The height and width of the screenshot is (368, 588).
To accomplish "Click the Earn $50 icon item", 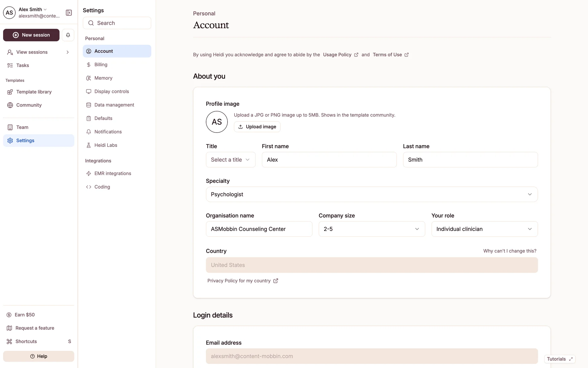I will (x=24, y=315).
